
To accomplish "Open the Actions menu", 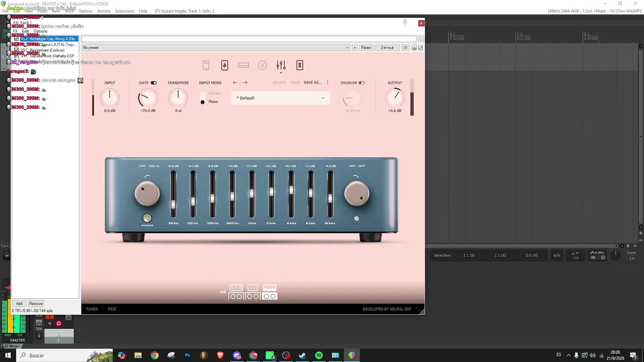I will point(104,11).
